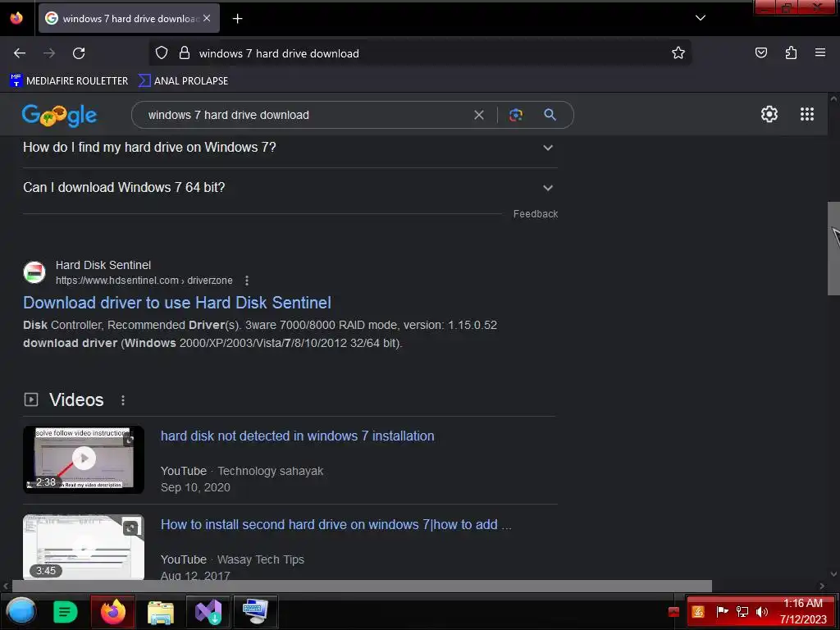The image size is (840, 630).
Task: Close the 'windows 7 hard drive download' tab
Action: click(x=207, y=18)
